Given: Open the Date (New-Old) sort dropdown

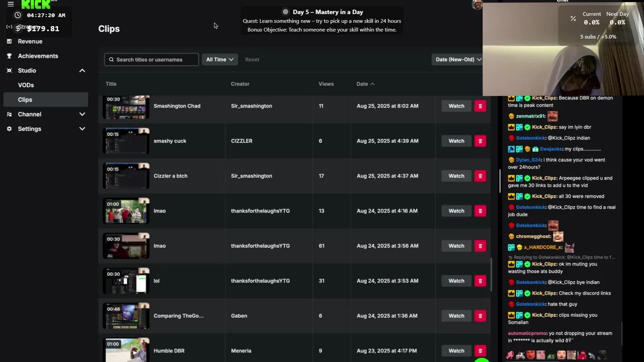Looking at the screenshot, I should coord(458,59).
